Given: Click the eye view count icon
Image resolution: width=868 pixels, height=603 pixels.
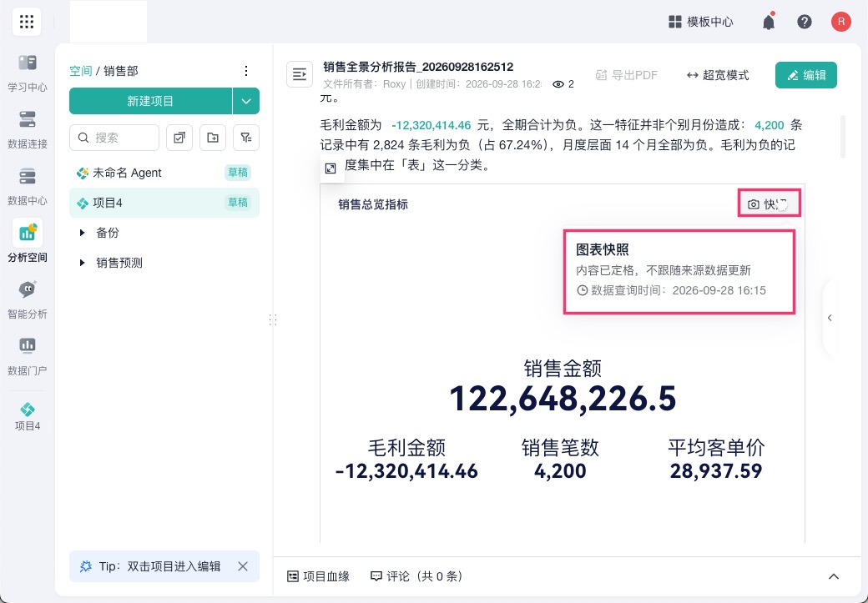Looking at the screenshot, I should 558,84.
